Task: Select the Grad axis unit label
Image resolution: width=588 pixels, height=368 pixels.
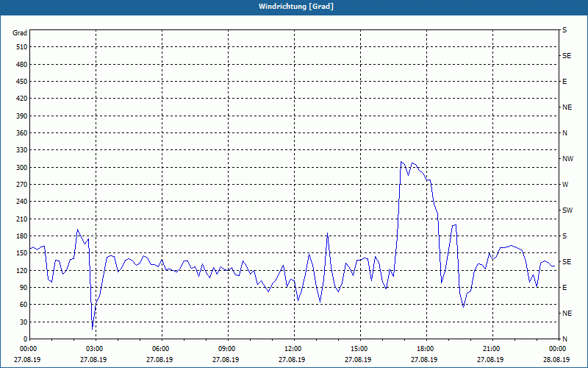Action: (20, 33)
